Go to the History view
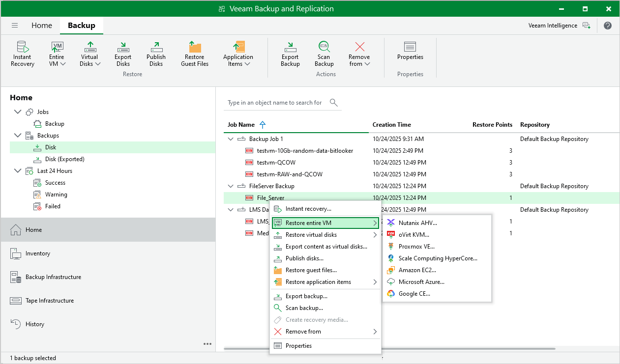The height and width of the screenshot is (364, 620). [34, 324]
